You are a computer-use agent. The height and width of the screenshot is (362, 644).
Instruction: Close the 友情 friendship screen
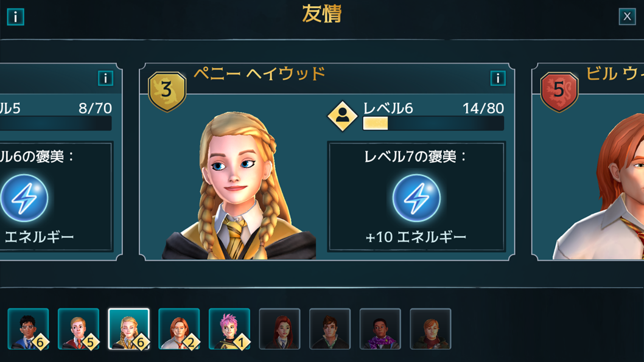click(627, 16)
